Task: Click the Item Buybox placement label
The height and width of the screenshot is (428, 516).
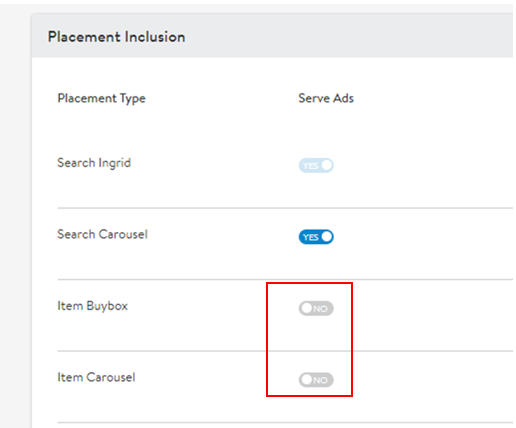Action: click(x=92, y=306)
